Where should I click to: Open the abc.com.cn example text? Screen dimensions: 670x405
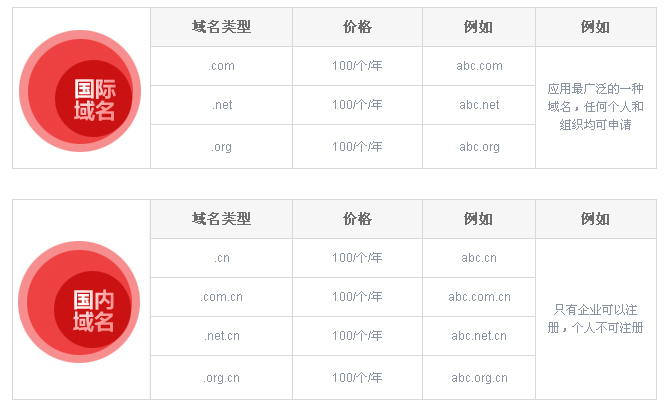479,297
